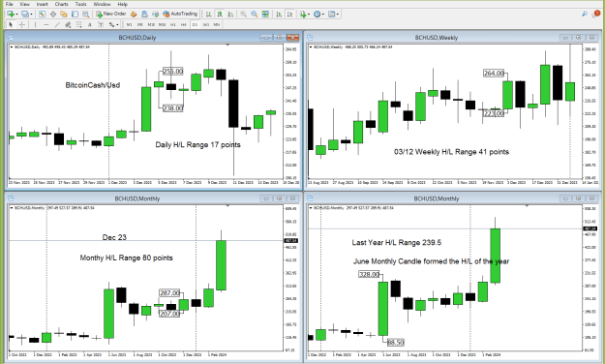The height and width of the screenshot is (364, 605).
Task: Click the globe icon before AutoTrading
Action: [x=155, y=14]
